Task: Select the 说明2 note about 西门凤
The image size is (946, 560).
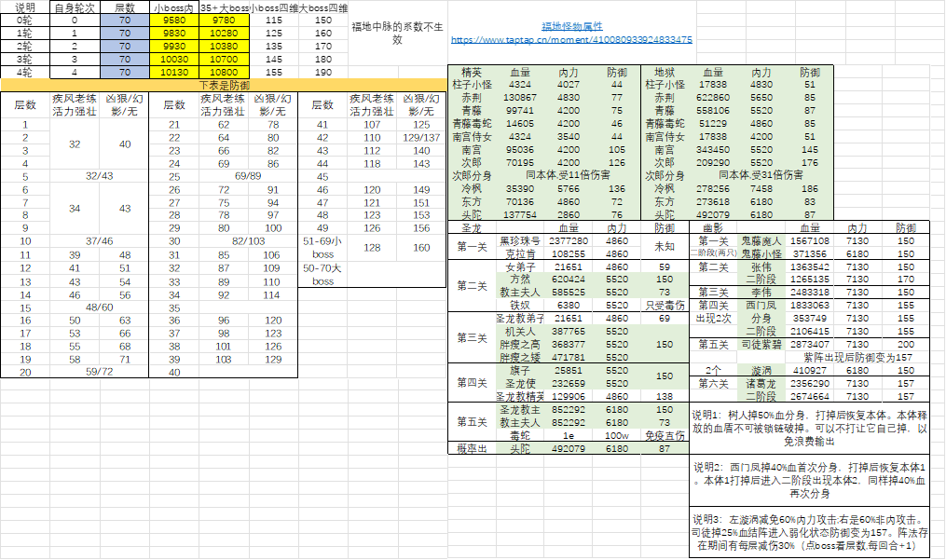Action: (810, 481)
